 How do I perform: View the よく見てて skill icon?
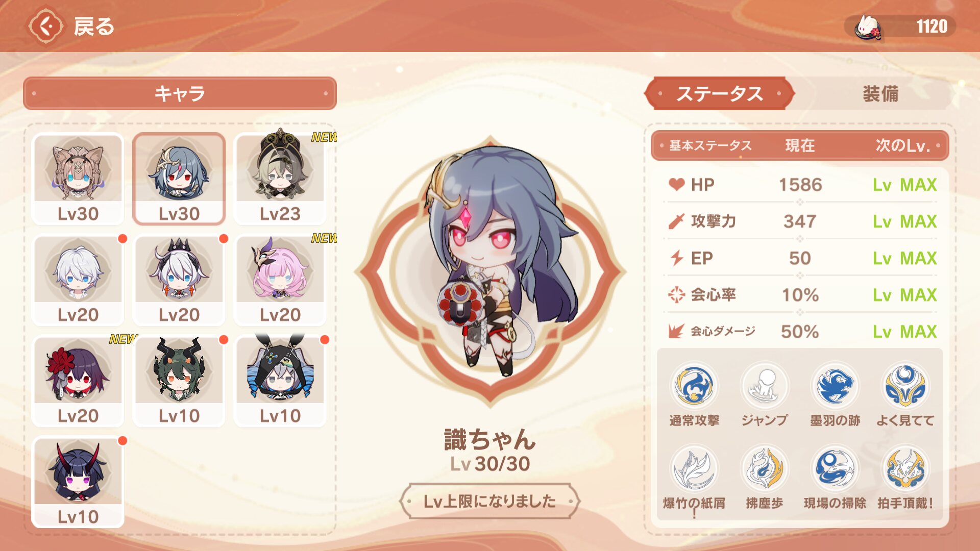tap(905, 386)
